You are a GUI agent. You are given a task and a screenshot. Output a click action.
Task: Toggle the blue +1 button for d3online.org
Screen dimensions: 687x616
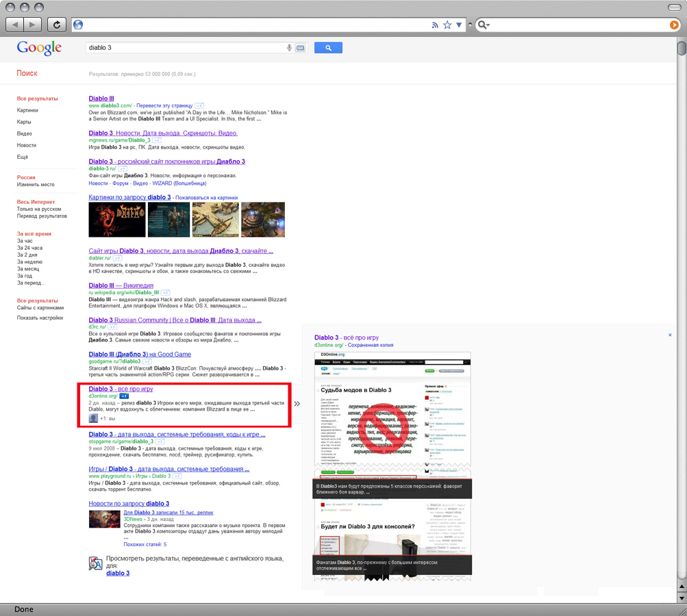click(x=125, y=396)
